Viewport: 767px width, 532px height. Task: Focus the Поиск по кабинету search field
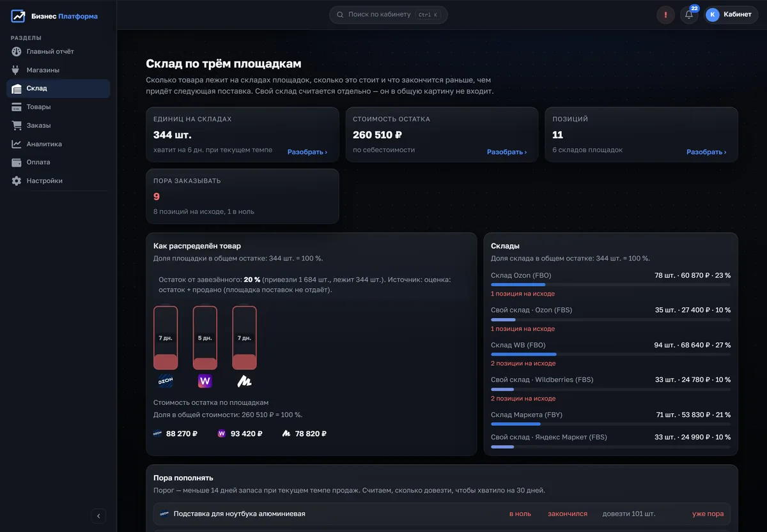(x=389, y=15)
